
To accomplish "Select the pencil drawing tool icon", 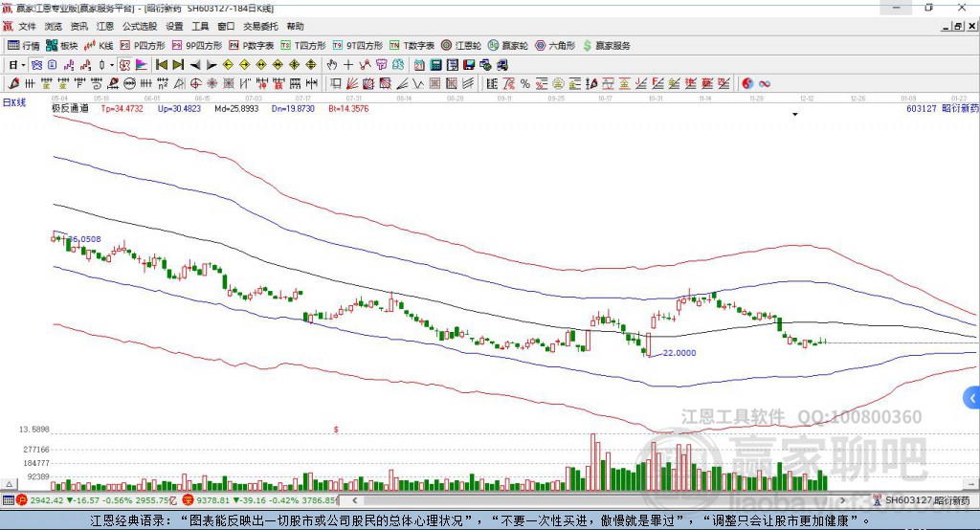I will click(13, 84).
